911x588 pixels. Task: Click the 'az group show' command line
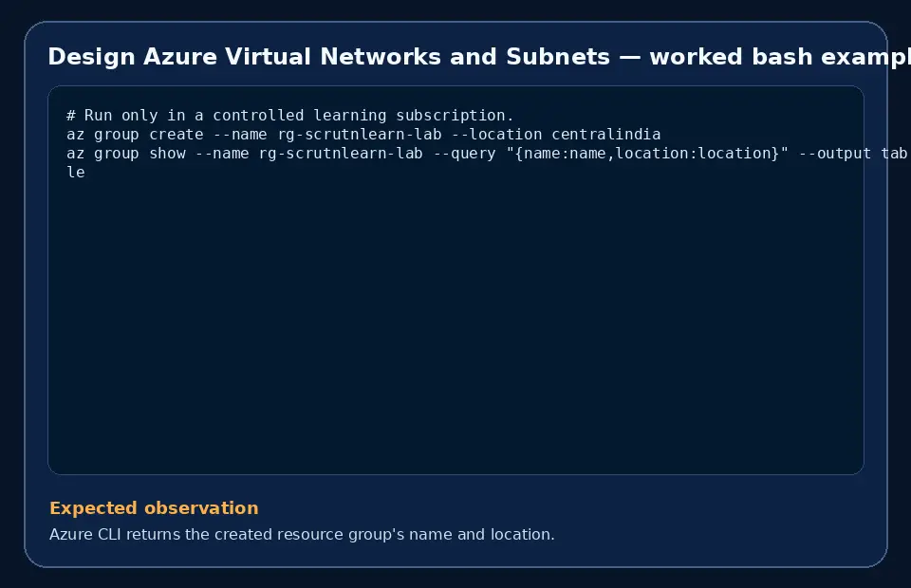[487, 154]
